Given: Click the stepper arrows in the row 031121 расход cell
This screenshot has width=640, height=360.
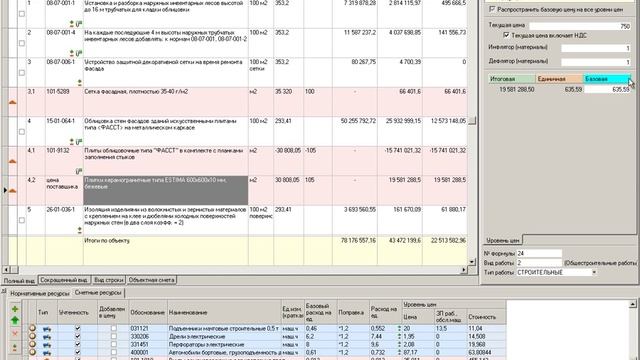Looking at the screenshot, I should click(x=399, y=328).
